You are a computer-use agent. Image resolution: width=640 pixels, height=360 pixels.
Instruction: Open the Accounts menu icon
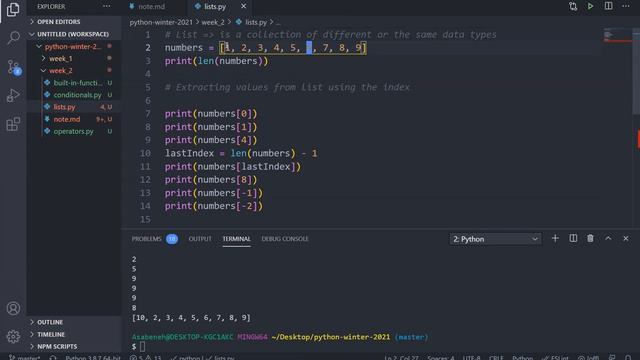tap(13, 308)
